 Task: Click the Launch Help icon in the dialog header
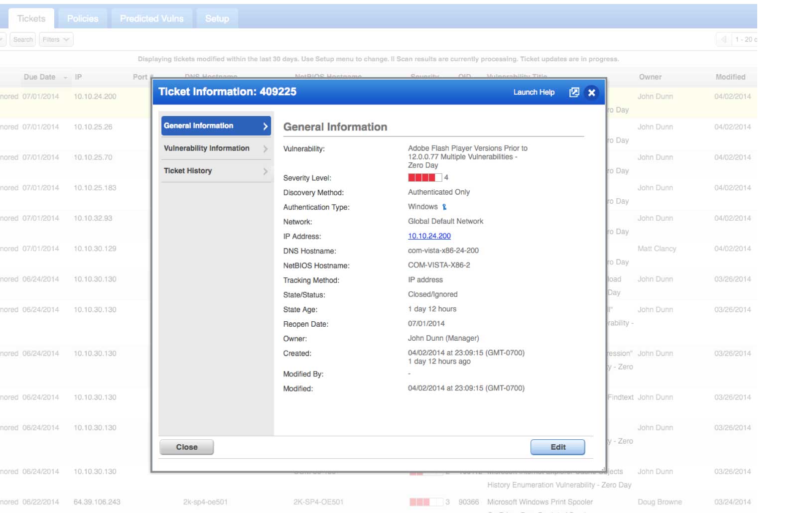point(534,92)
